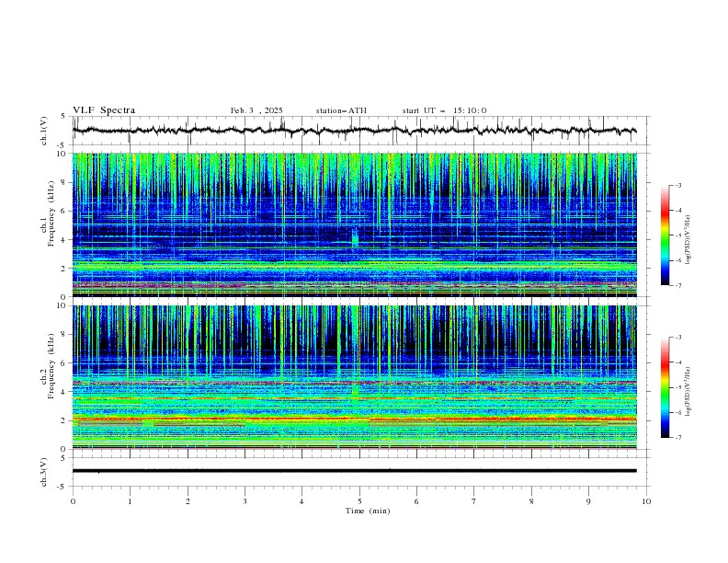
Task: Click the "-5" tick on the ch.1 colorbar
Action: coord(678,236)
